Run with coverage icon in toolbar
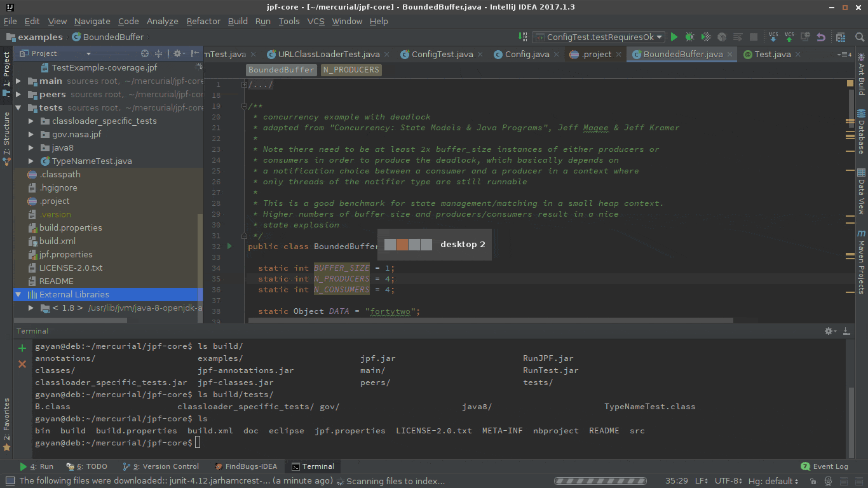The image size is (868, 488). point(706,37)
